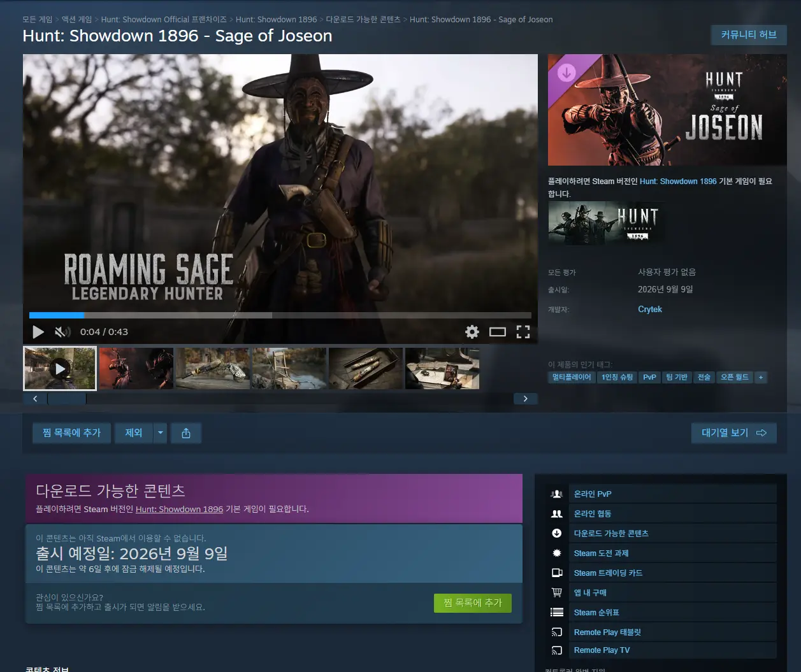801x672 pixels.
Task: Open the engraved revolver screenshot thumbnail
Action: [213, 368]
